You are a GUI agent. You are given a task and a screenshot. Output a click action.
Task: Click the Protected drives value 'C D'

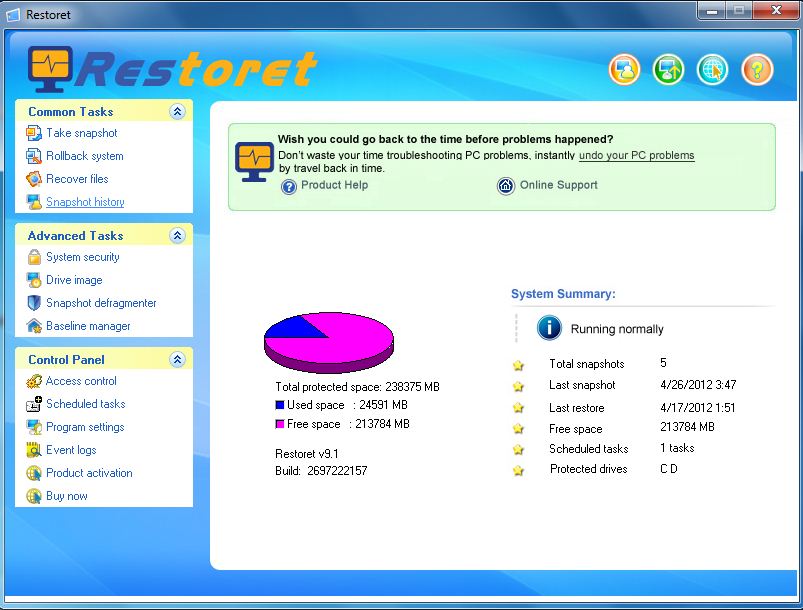coord(669,469)
